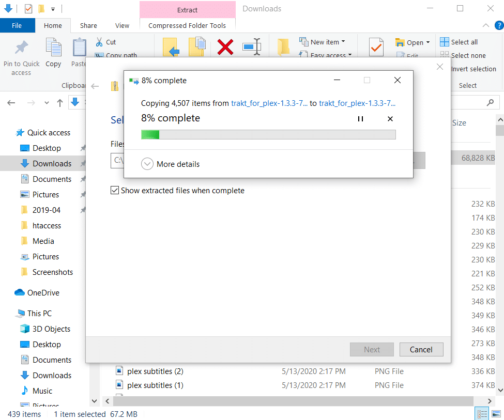
Task: Click the nav pane scroll down arrow
Action: pos(94,401)
